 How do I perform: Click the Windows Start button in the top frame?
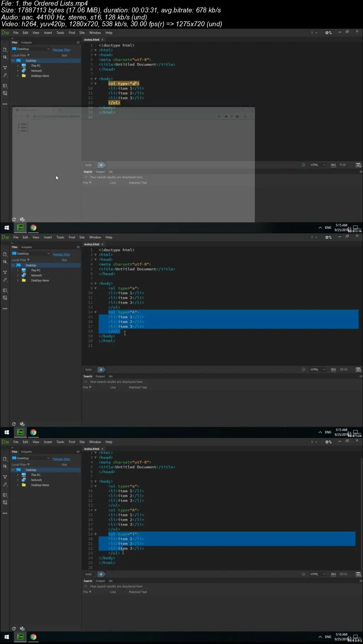(6, 228)
